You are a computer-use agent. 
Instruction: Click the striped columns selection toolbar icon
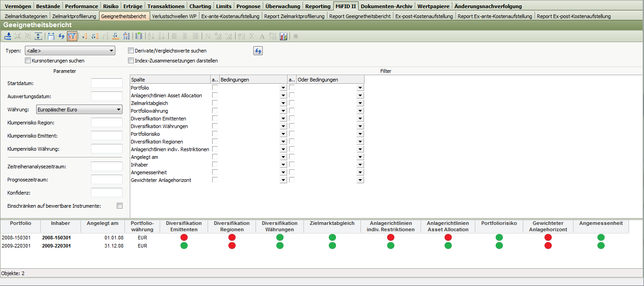coord(139,37)
